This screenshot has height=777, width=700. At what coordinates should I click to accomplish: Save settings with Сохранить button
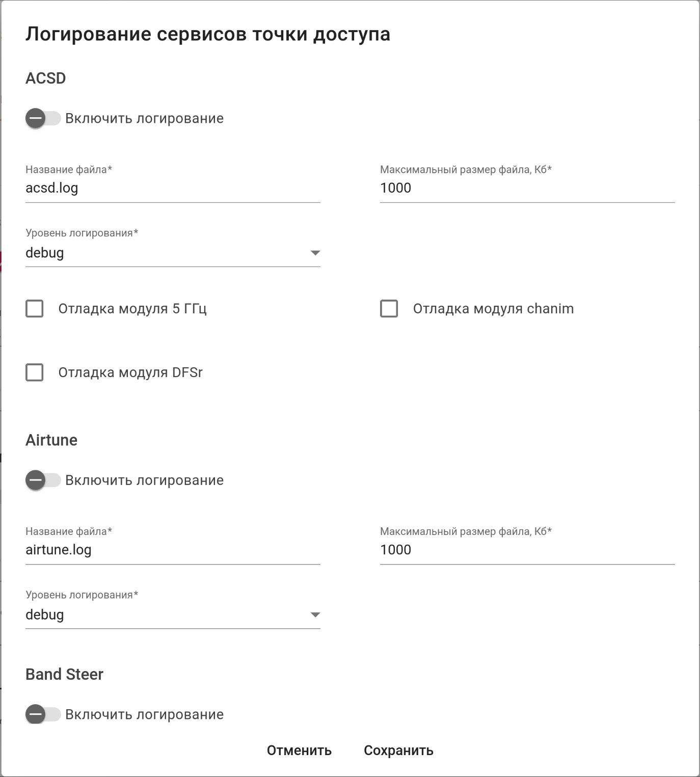point(398,751)
